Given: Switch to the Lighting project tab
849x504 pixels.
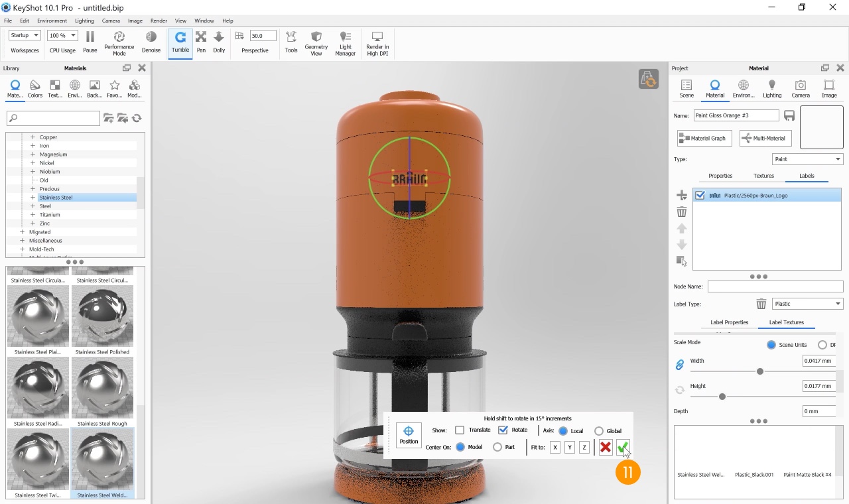Looking at the screenshot, I should (x=772, y=89).
